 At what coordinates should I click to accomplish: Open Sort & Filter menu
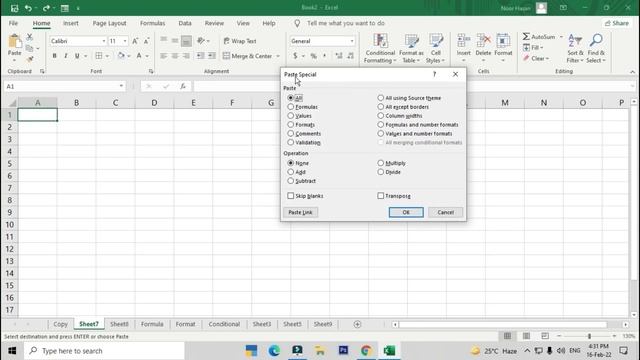575,49
